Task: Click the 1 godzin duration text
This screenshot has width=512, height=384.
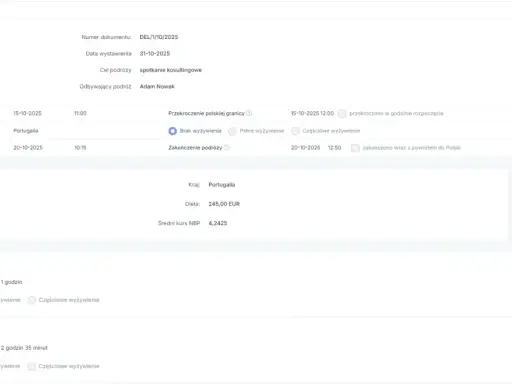Action: click(x=11, y=282)
